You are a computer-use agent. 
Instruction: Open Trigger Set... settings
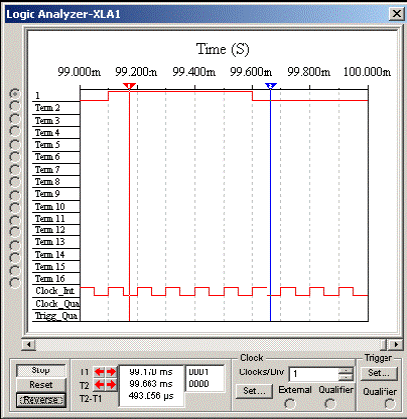point(379,373)
